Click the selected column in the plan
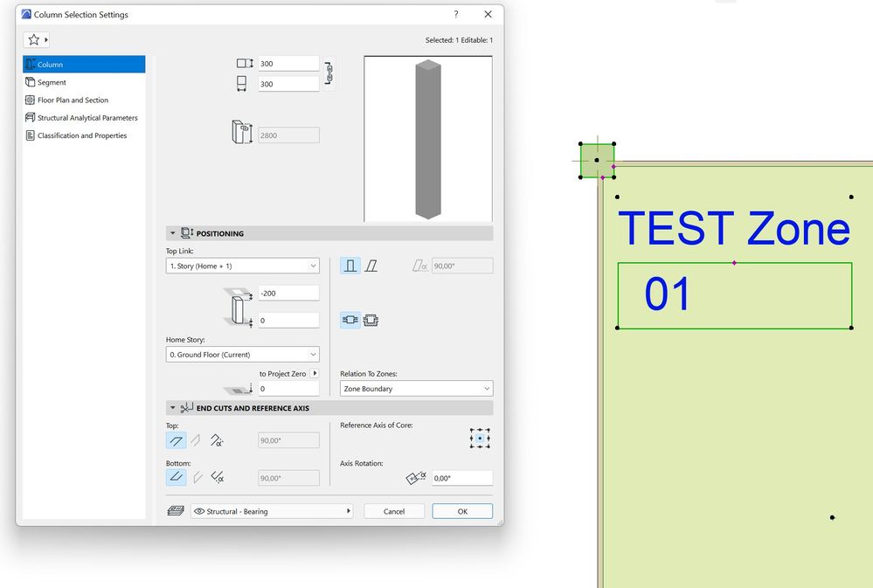 (598, 161)
